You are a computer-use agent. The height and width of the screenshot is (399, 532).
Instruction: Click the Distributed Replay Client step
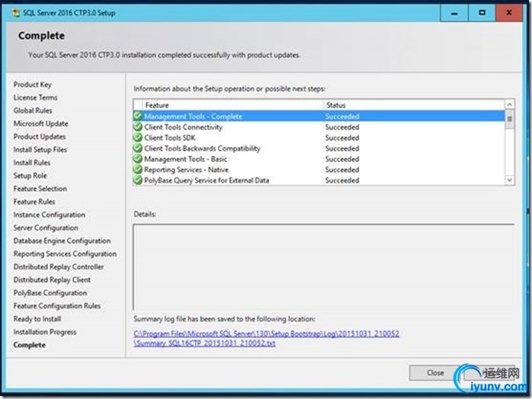(52, 279)
